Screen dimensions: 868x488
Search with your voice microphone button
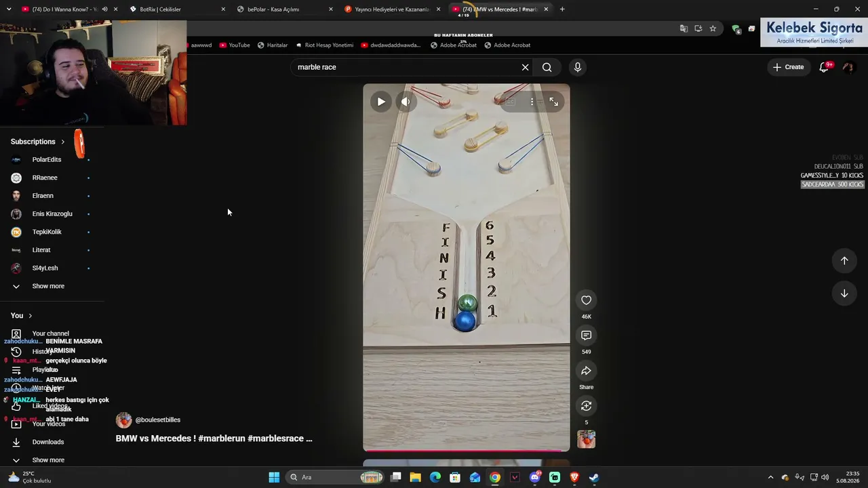(578, 67)
